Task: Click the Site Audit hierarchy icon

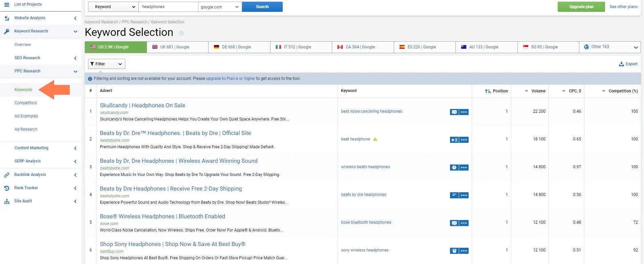Action: pos(7,201)
